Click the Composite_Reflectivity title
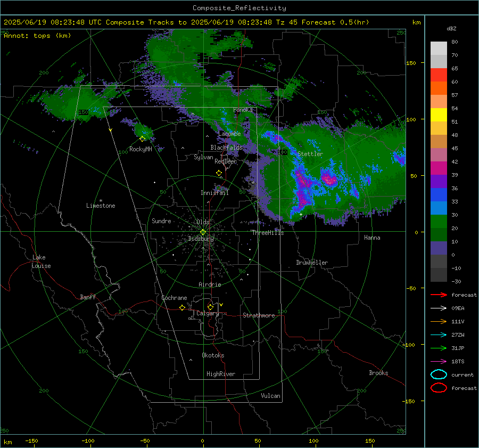 [240, 8]
